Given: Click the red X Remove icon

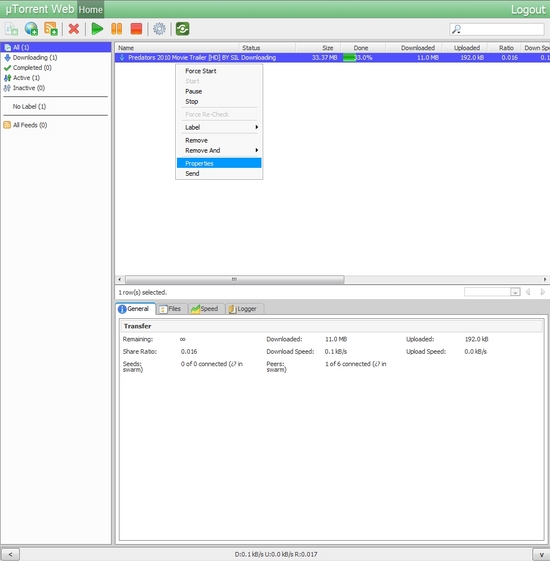Looking at the screenshot, I should pos(74,29).
